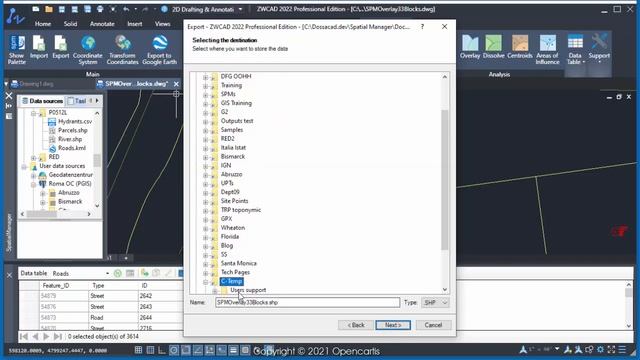Viewport: 640px width, 360px height.
Task: Launch Transform Coordinates tool
Action: [122, 49]
